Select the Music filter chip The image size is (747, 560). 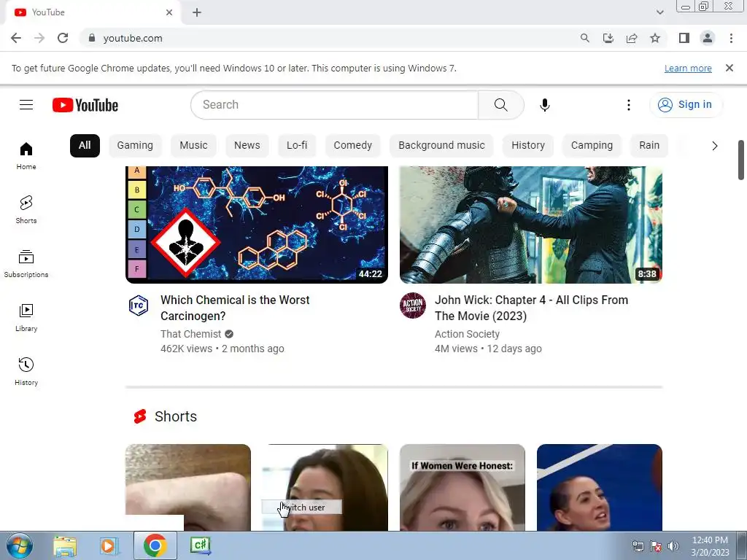(193, 146)
